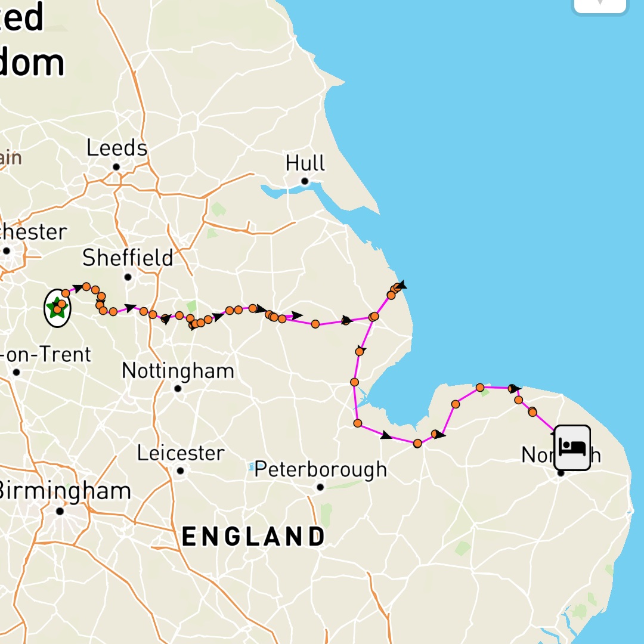The image size is (644, 644).
Task: Select the waypoint on the north Norfolk coast
Action: coord(479,388)
